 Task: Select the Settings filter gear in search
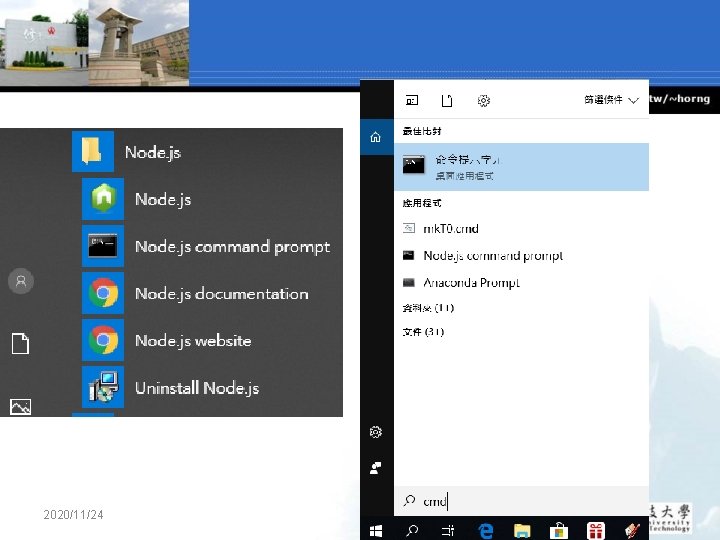click(484, 100)
